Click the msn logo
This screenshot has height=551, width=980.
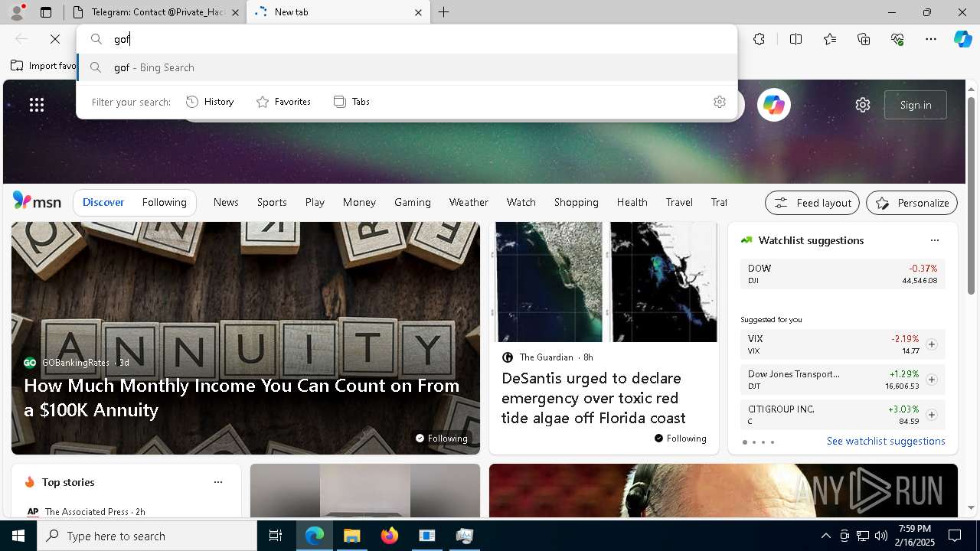(37, 201)
